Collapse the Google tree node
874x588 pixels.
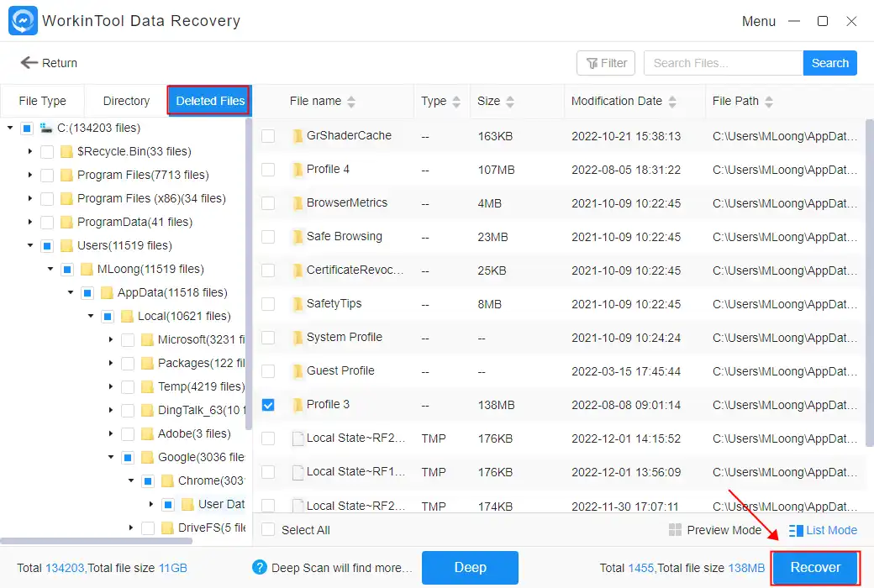pos(110,457)
